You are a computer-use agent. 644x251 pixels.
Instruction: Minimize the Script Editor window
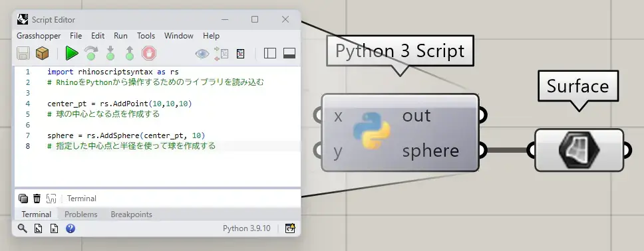(225, 19)
